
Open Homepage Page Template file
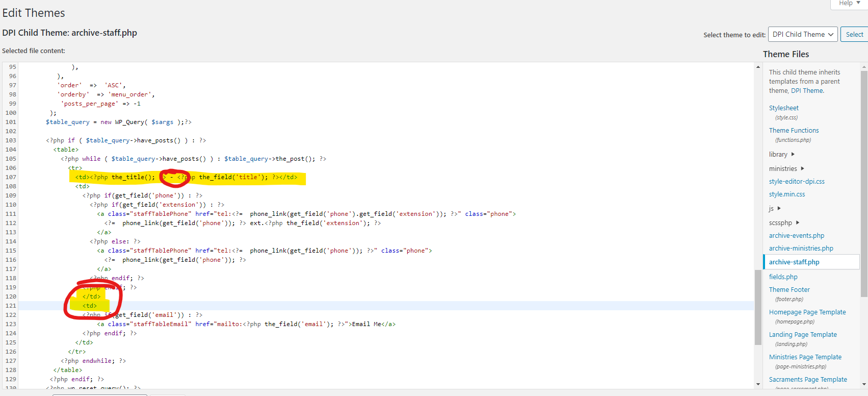(x=807, y=312)
